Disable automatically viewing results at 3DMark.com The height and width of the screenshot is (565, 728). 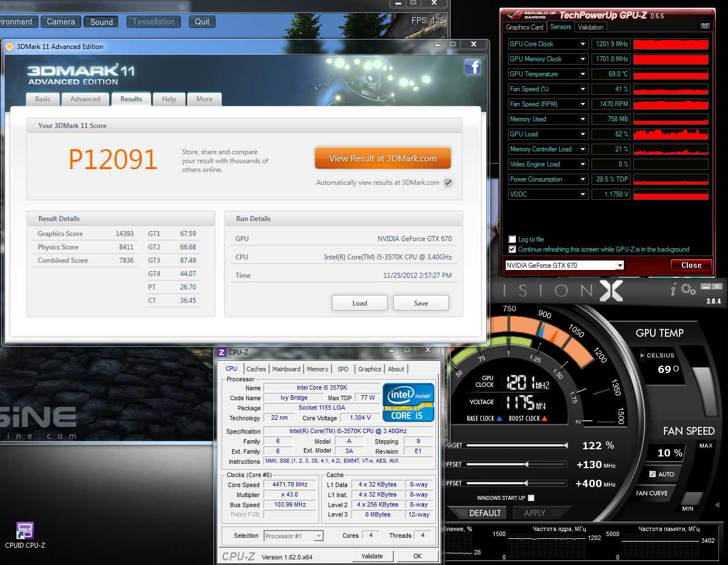click(x=448, y=183)
